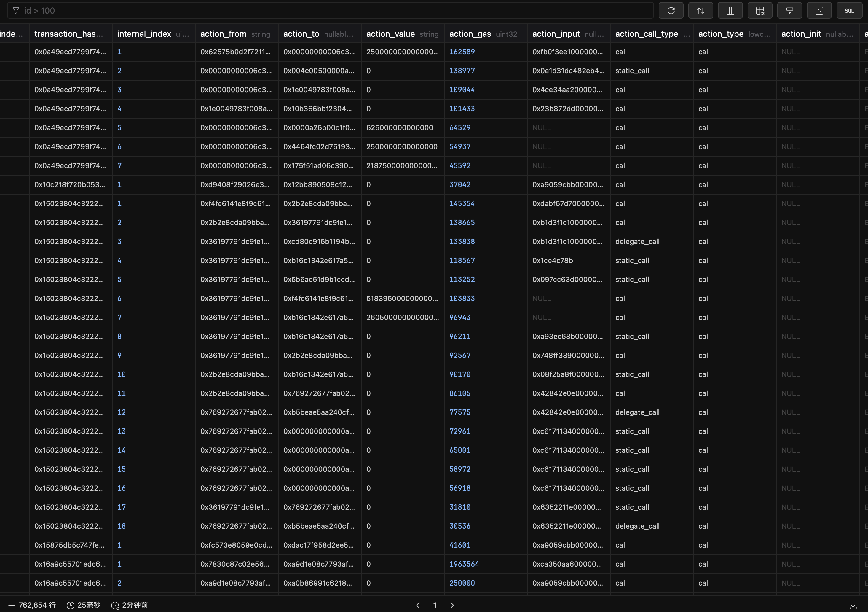The width and height of the screenshot is (868, 612).
Task: Select gas value cell 1963564
Action: pos(464,564)
